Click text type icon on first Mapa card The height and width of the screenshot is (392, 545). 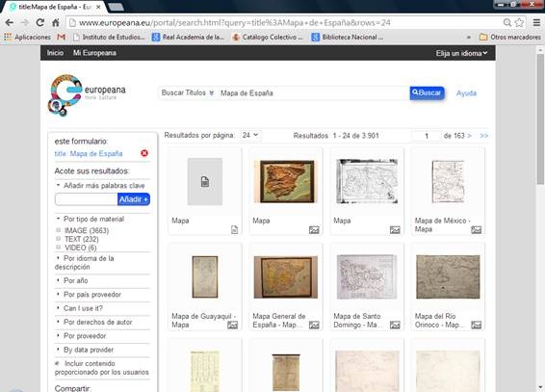235,229
